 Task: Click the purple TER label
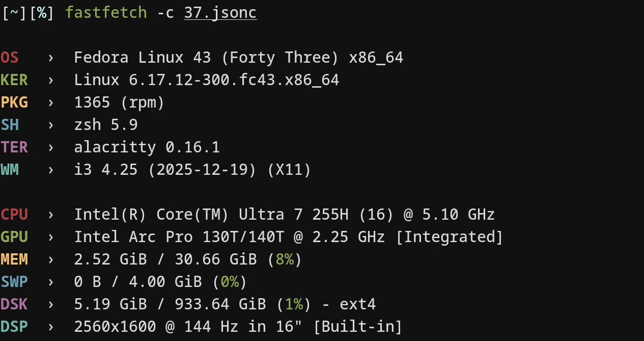coord(14,147)
